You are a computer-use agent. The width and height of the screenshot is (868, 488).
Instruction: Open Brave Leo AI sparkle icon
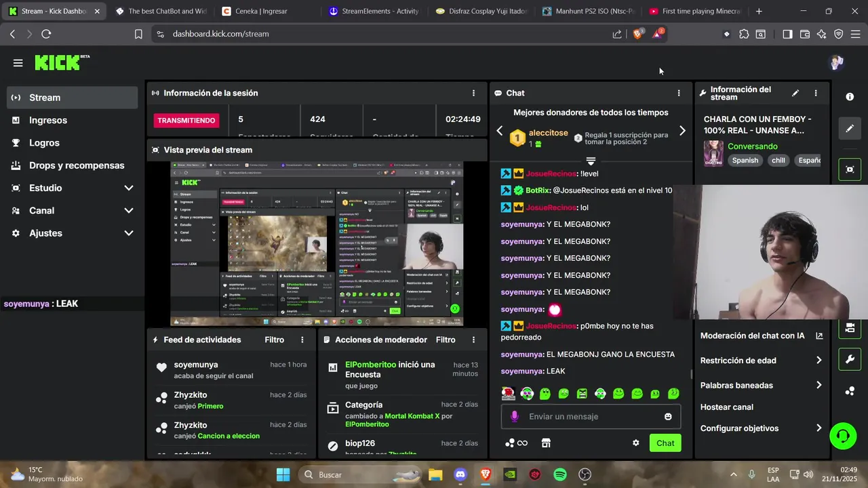coord(822,34)
